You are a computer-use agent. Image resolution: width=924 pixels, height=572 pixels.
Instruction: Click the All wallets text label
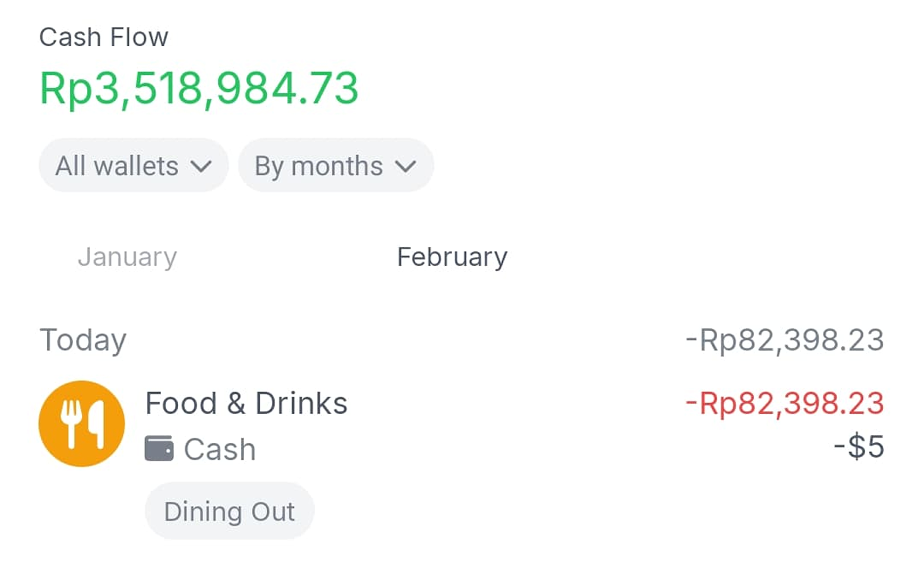click(117, 166)
